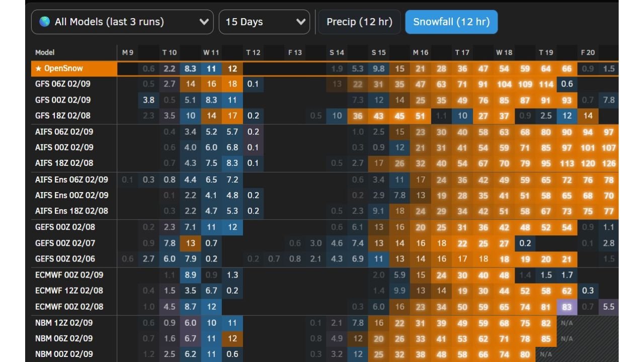Expand the 15 Days range dropdown
This screenshot has height=362, width=644.
(264, 22)
